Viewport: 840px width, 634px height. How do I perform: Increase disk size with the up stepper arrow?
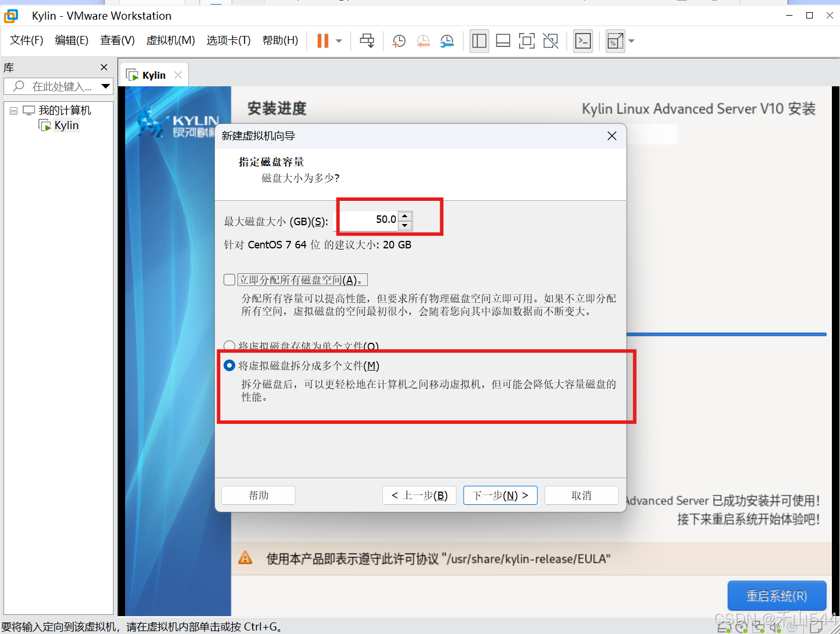click(406, 215)
